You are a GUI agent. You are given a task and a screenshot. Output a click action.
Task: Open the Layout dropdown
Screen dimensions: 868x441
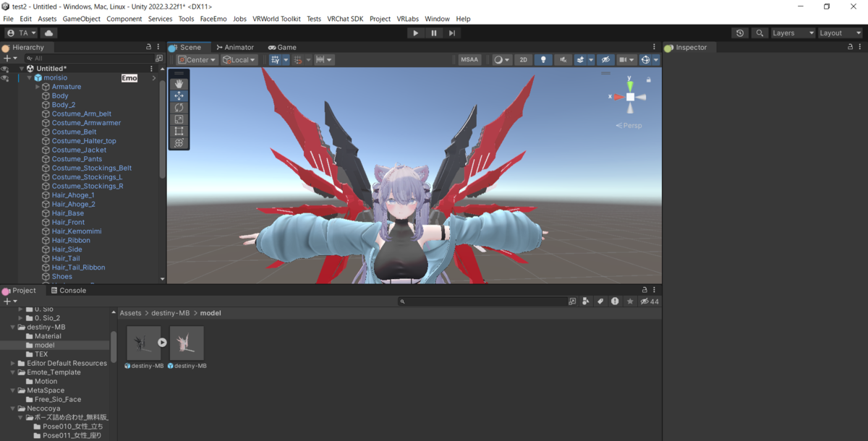pos(839,33)
